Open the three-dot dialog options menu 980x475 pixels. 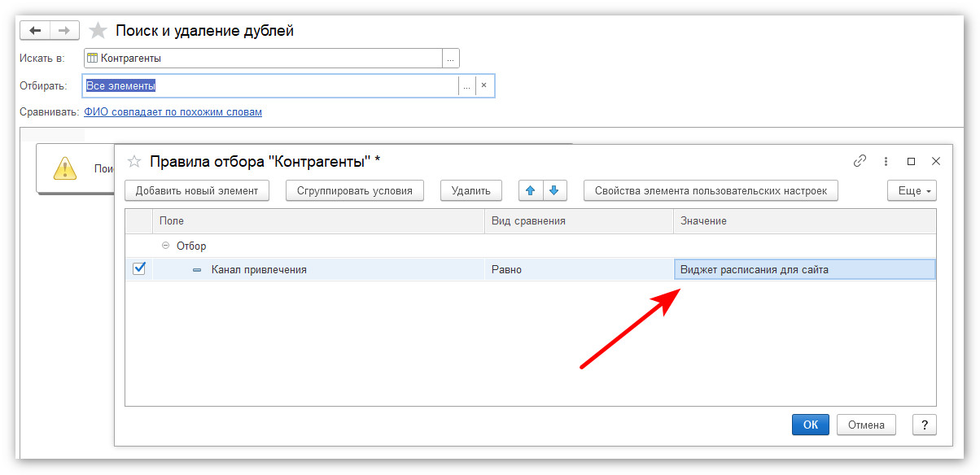point(886,161)
